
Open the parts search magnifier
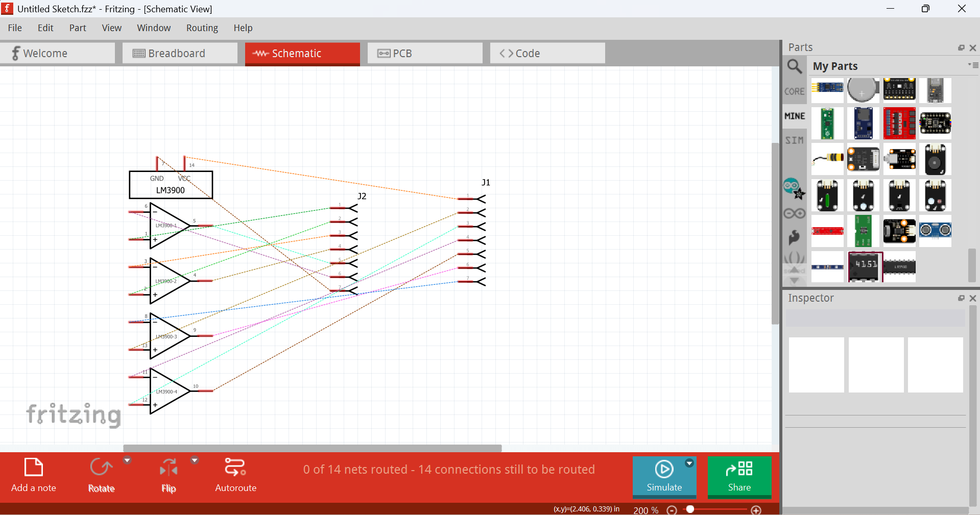pos(794,66)
